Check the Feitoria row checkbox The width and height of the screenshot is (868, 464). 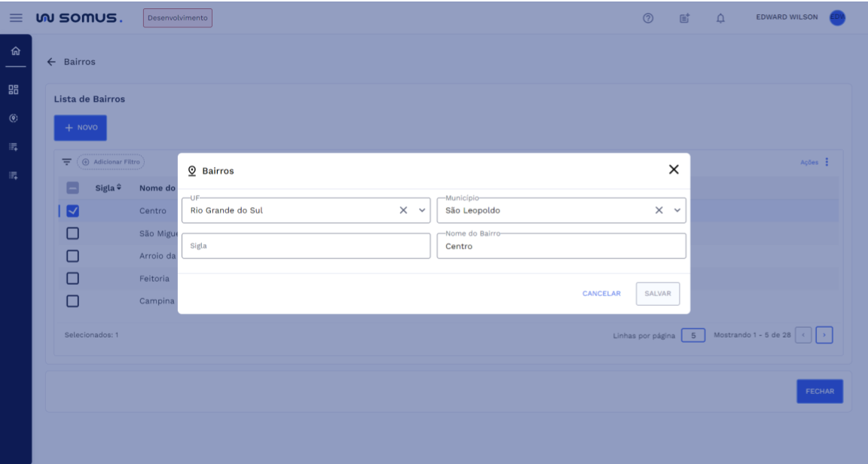pyautogui.click(x=73, y=278)
